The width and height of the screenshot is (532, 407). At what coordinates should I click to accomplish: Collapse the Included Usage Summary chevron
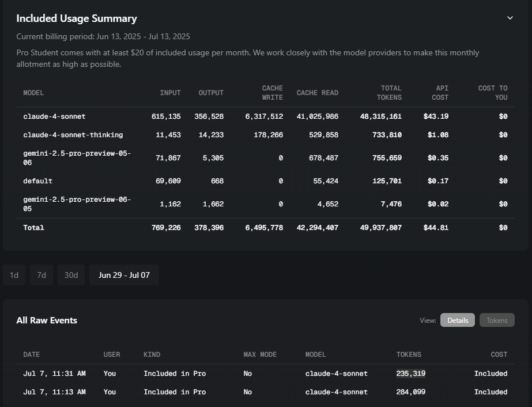pos(510,18)
